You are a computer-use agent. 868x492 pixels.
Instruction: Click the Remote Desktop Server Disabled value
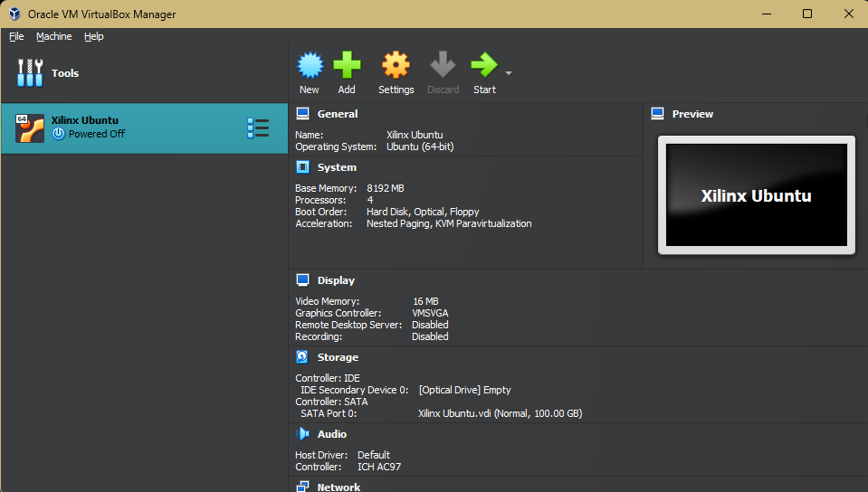430,325
